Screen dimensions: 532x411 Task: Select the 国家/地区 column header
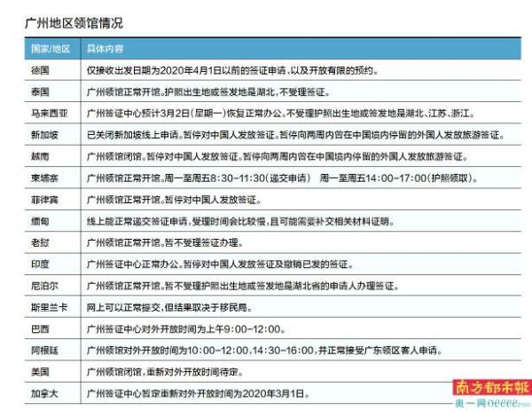(x=49, y=47)
